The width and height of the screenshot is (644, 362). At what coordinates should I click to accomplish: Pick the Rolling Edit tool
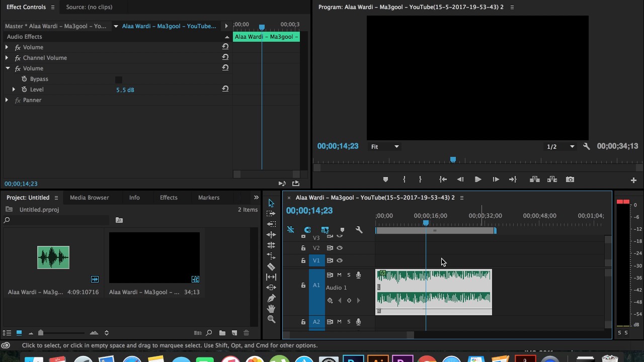271,245
